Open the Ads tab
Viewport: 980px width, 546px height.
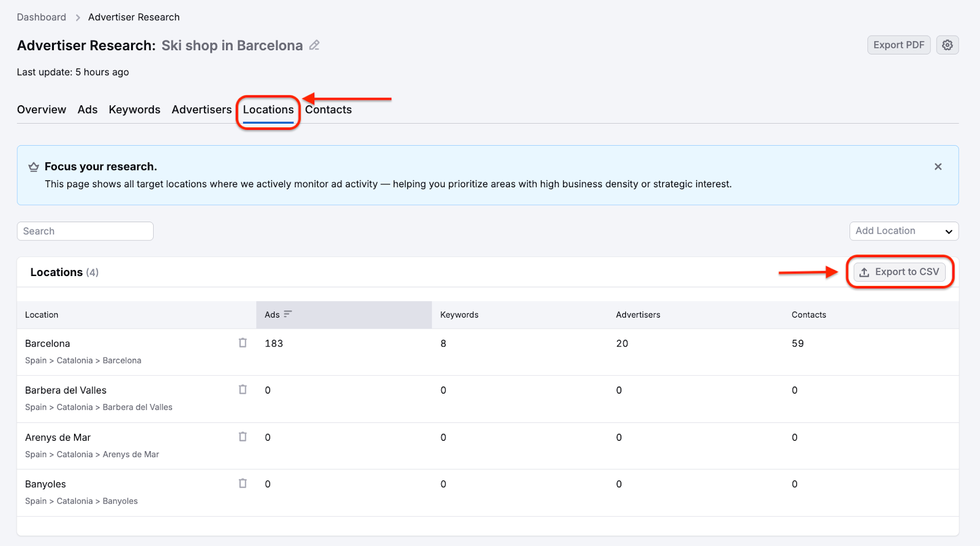click(x=88, y=110)
